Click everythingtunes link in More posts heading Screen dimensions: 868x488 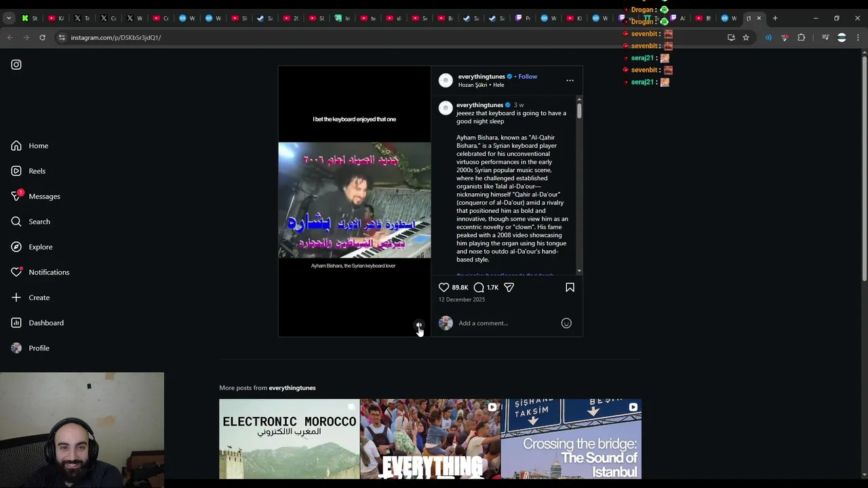[292, 388]
